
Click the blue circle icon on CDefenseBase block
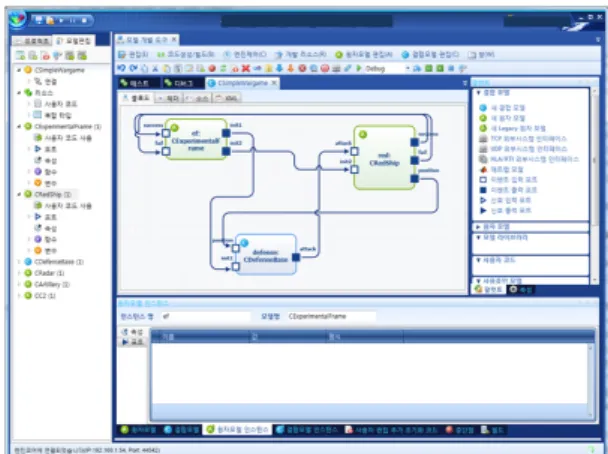pyautogui.click(x=244, y=243)
